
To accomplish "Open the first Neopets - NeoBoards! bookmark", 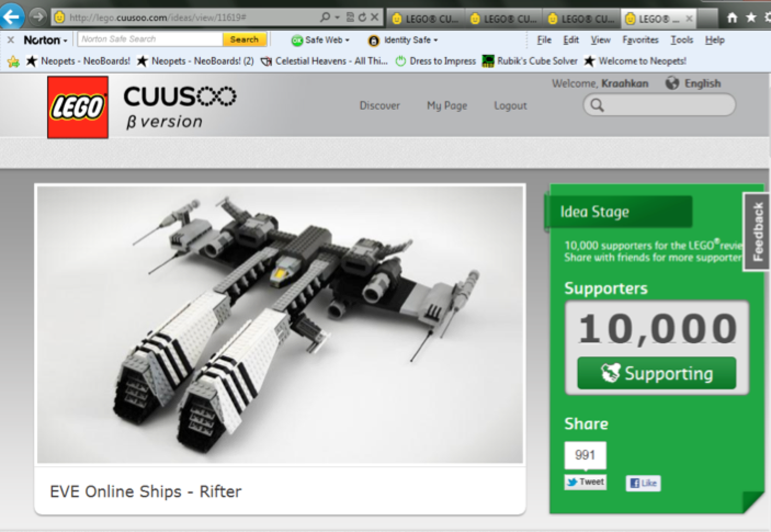I will point(78,61).
